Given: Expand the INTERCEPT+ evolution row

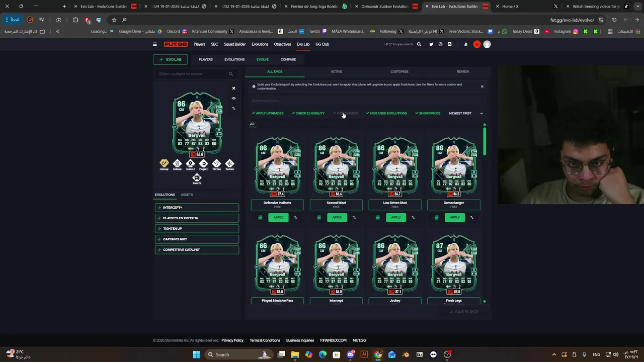Looking at the screenshot, I should click(197, 208).
